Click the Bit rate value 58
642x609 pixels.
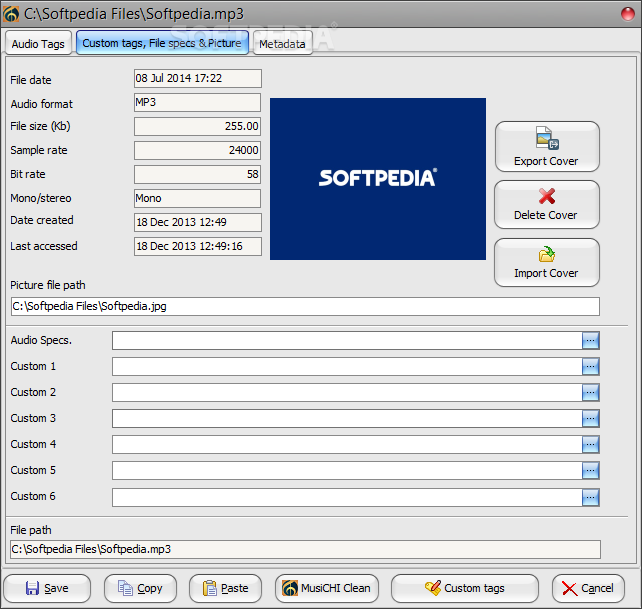pyautogui.click(x=197, y=174)
